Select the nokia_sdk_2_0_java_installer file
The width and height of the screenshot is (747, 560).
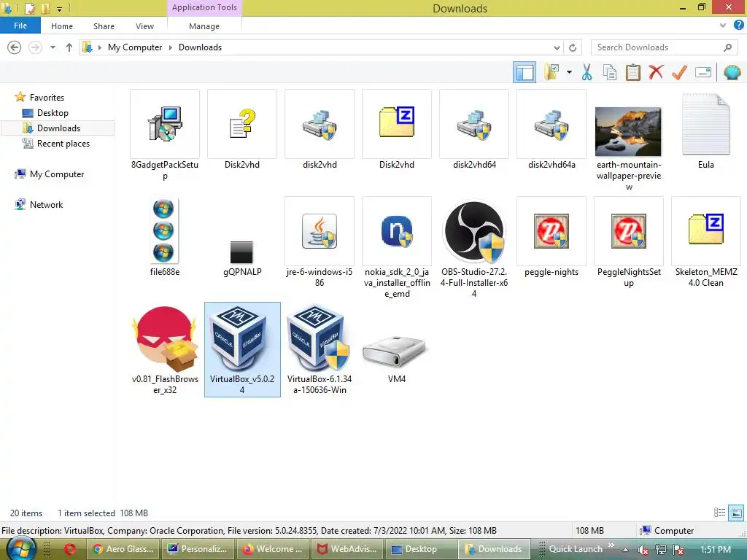point(397,231)
